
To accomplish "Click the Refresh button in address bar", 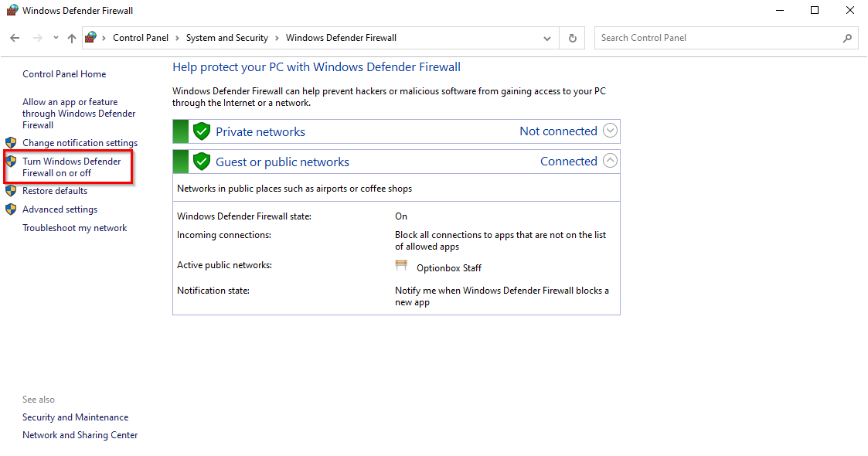I will pos(573,38).
